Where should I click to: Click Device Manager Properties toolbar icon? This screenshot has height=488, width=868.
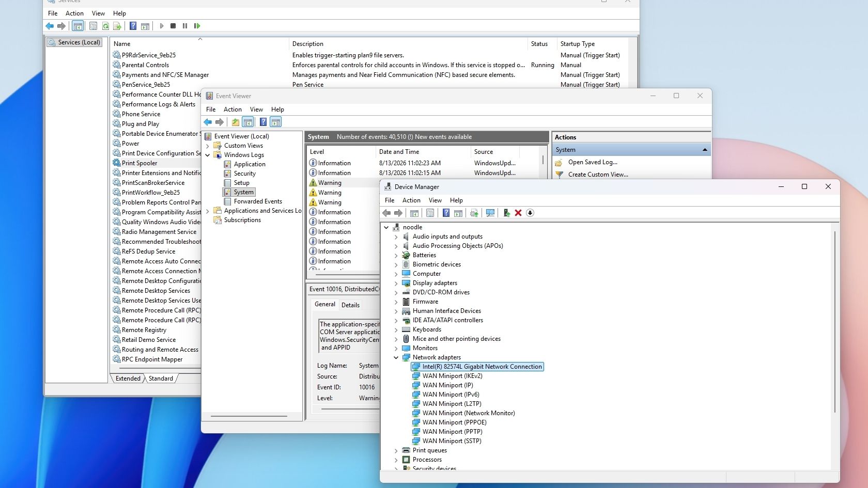click(x=430, y=213)
